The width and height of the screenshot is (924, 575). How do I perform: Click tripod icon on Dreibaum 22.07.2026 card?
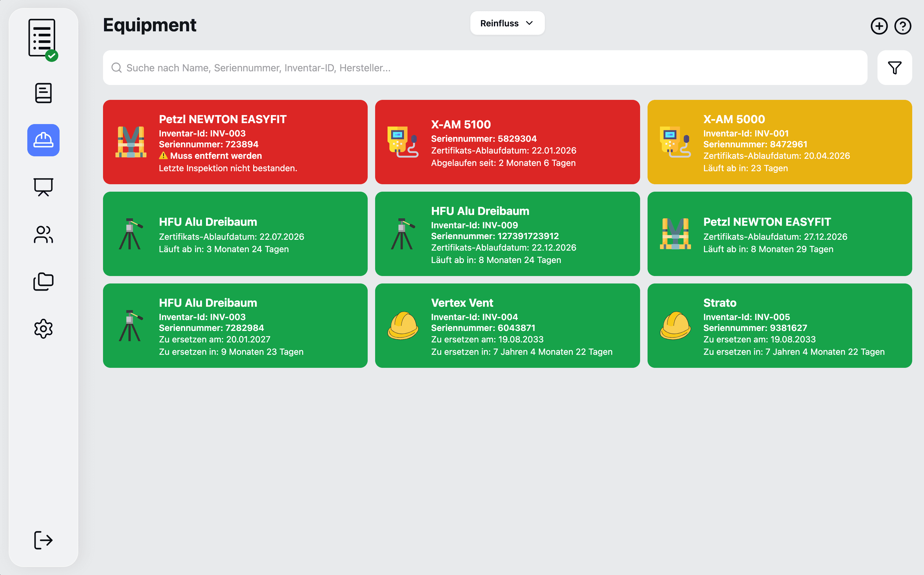(x=131, y=234)
